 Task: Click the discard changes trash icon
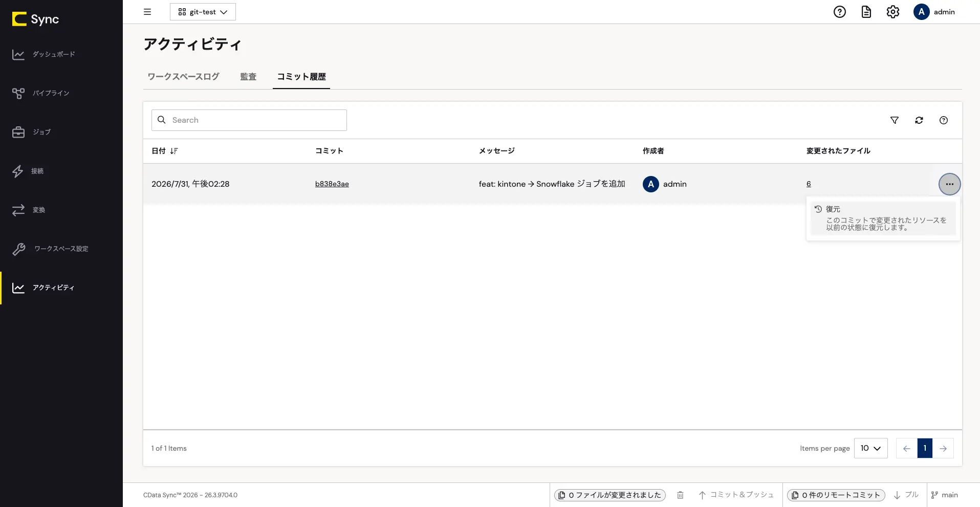(680, 495)
